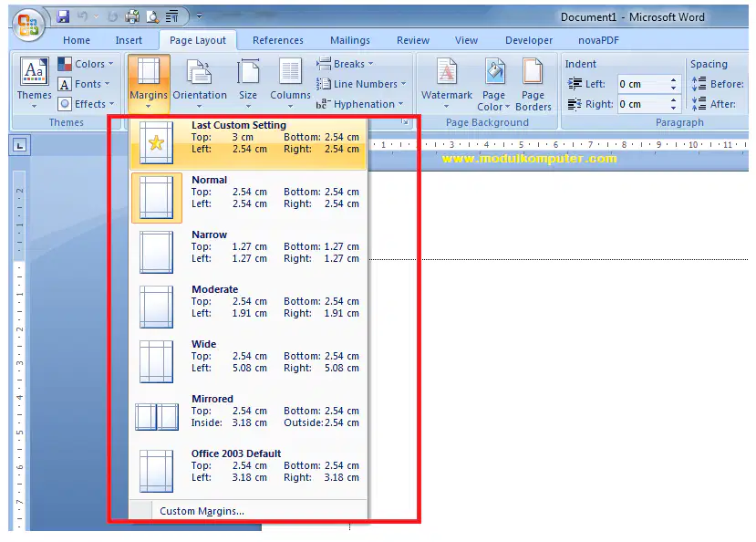This screenshot has width=756, height=542.
Task: Open the Orientation dropdown
Action: click(200, 83)
